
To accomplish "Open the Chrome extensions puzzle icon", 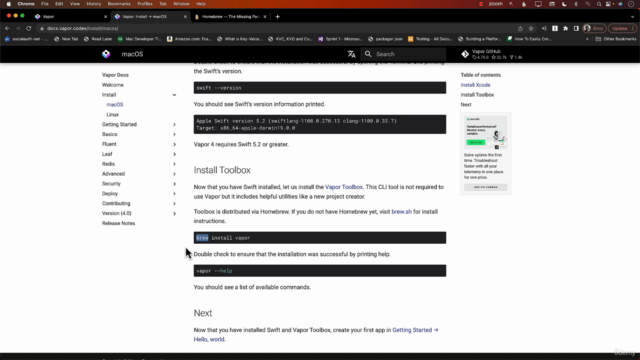I will (x=565, y=28).
